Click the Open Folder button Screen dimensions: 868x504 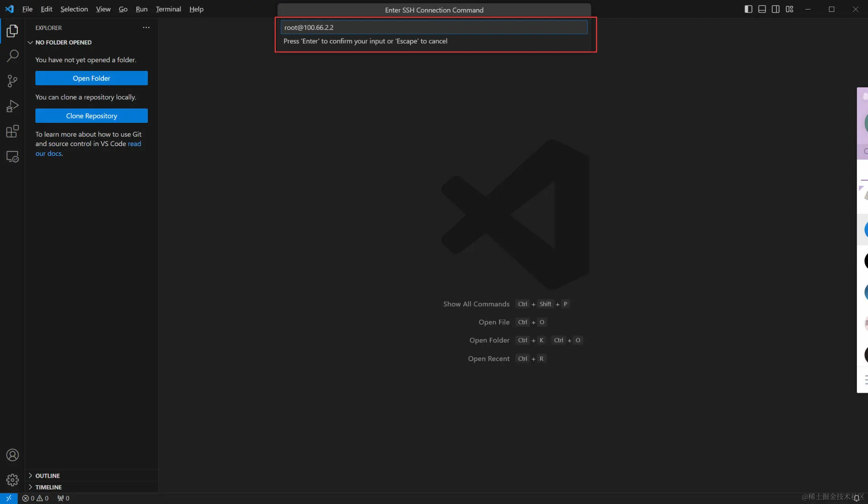click(x=91, y=78)
